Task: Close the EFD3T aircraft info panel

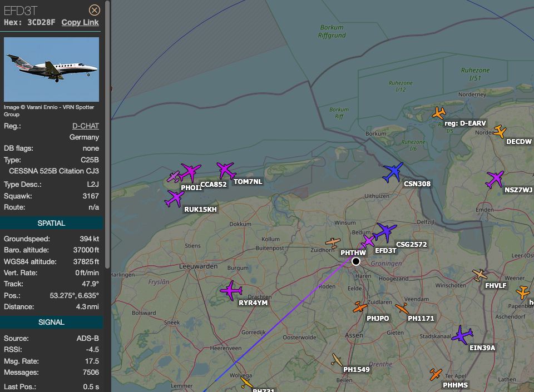Action: (95, 10)
